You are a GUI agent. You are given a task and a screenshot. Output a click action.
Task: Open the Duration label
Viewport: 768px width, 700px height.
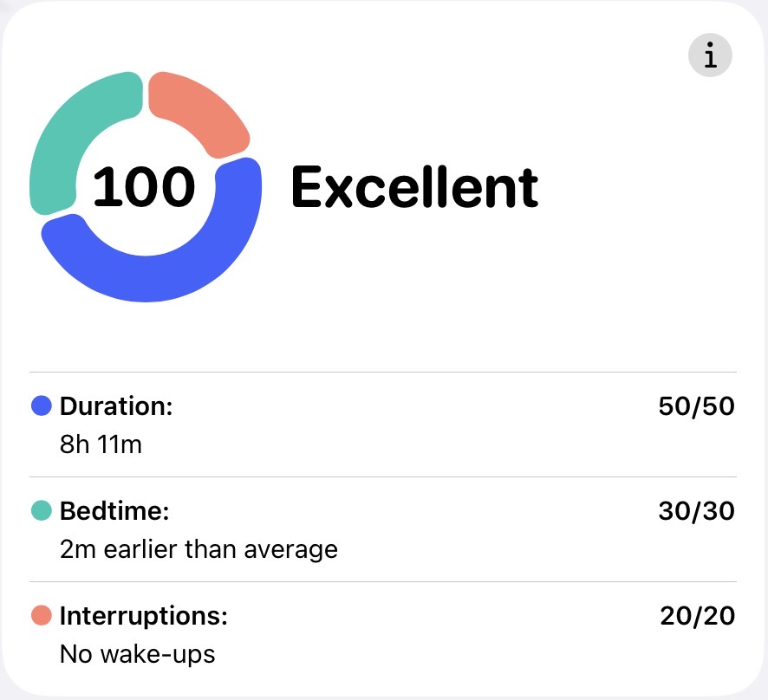(116, 406)
